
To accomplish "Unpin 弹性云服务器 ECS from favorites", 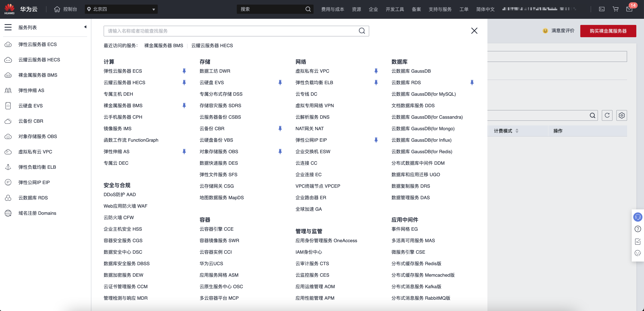I will [184, 71].
